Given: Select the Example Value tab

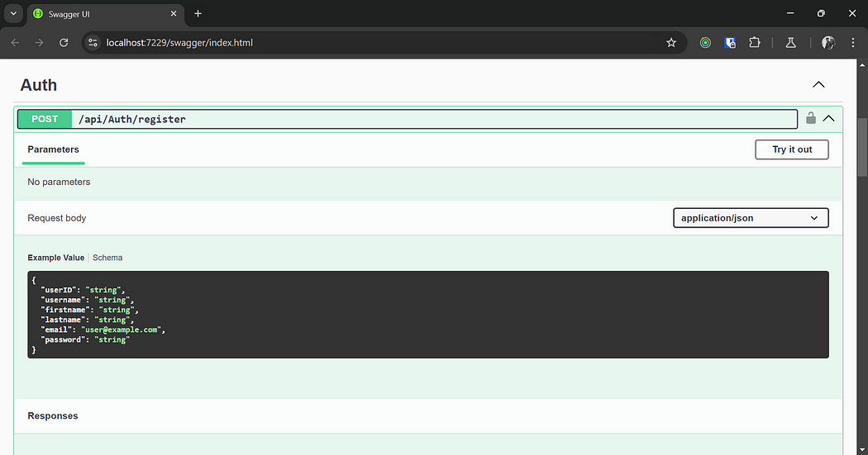Looking at the screenshot, I should 56,258.
